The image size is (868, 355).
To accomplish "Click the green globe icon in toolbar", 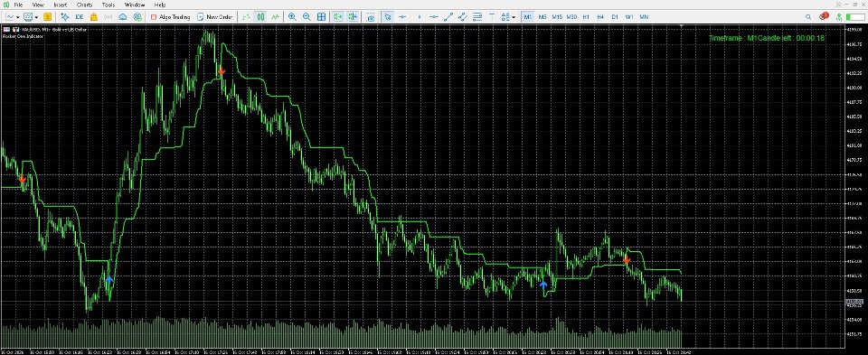I will (x=137, y=16).
